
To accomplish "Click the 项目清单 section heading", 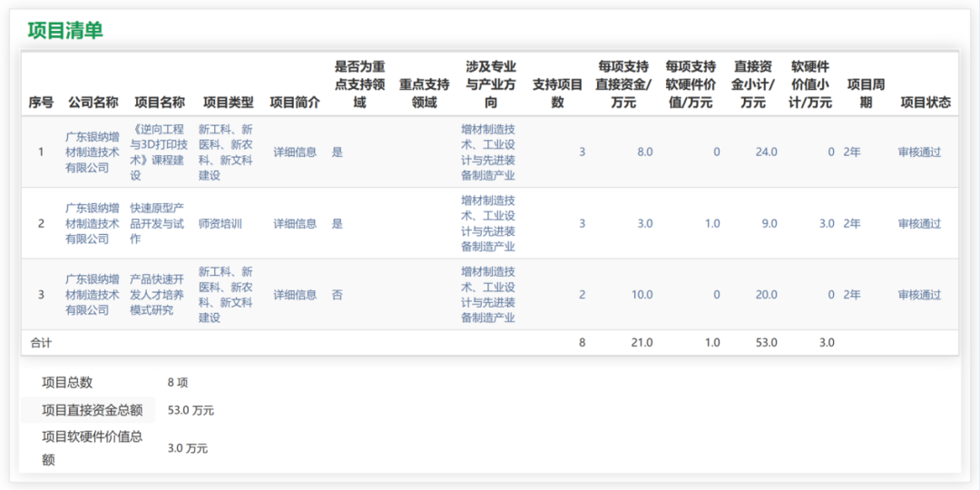I will click(65, 30).
